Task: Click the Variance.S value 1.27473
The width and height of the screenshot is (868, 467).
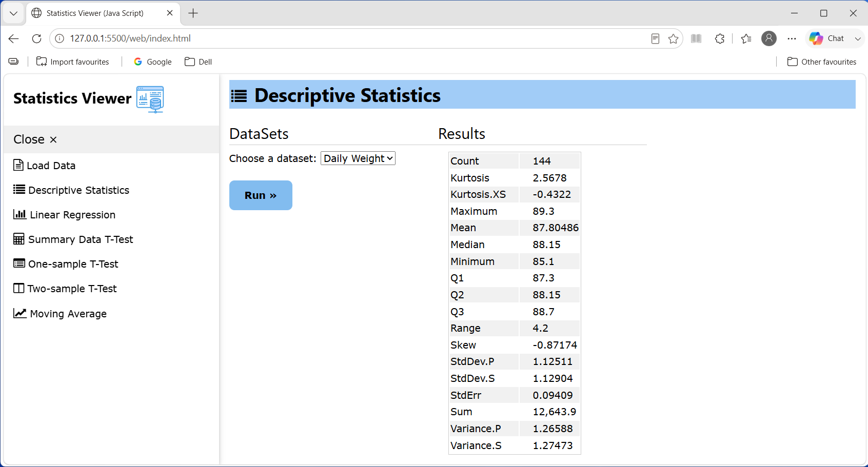Action: click(553, 445)
